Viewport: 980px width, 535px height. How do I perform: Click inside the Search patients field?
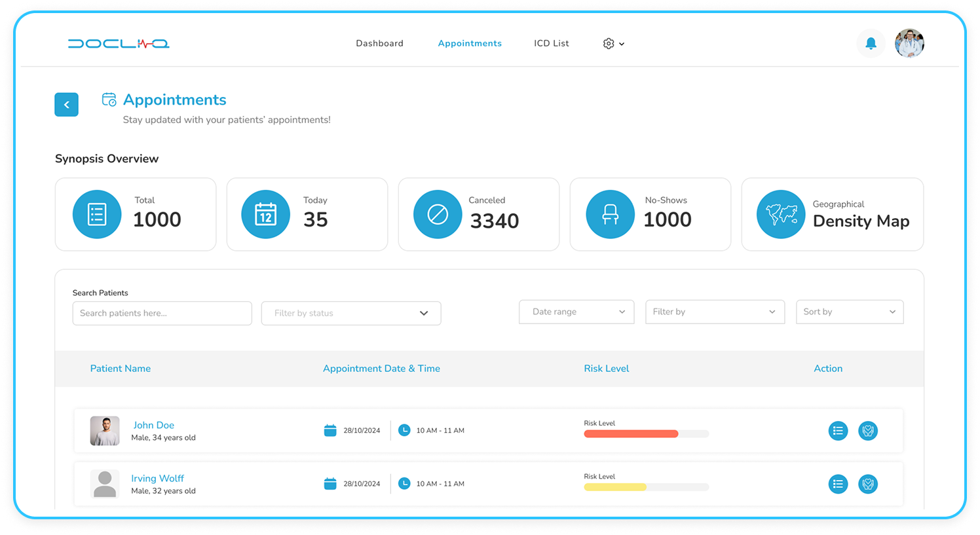click(x=162, y=313)
